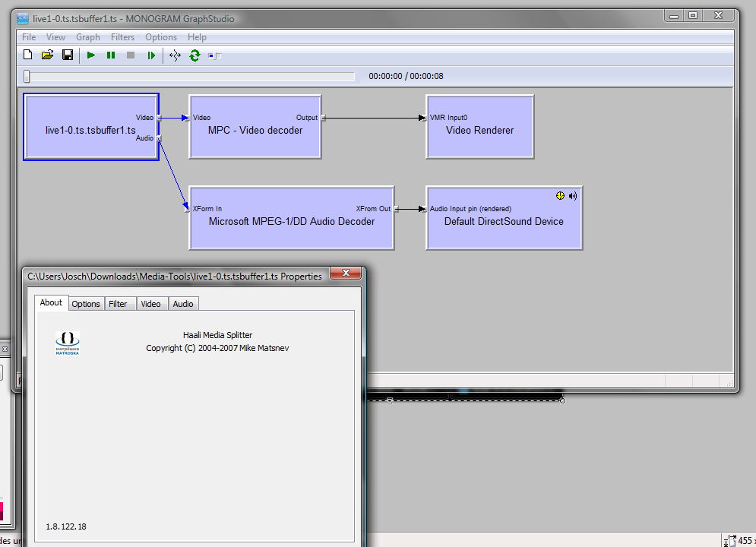Open the View menu
This screenshot has height=547, width=756.
tap(55, 37)
